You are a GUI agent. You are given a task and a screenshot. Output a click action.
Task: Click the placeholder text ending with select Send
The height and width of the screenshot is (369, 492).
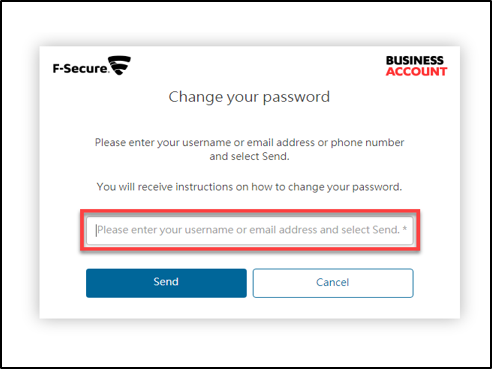point(248,230)
